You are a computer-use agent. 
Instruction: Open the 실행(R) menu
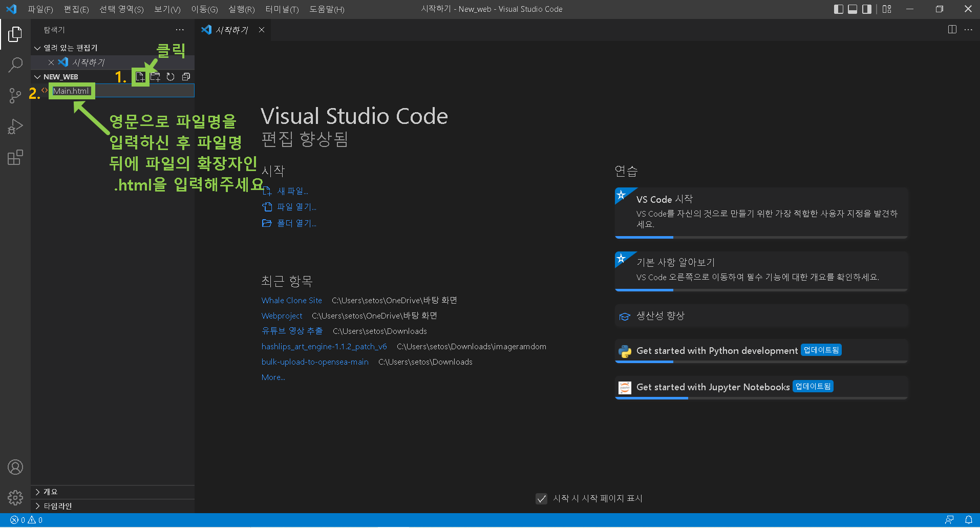242,9
